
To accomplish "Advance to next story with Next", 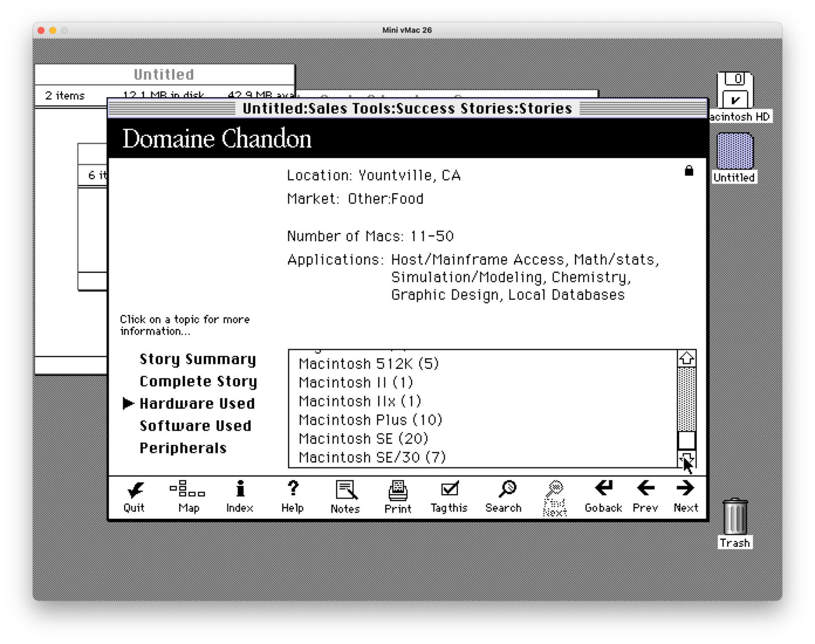I will pyautogui.click(x=686, y=496).
